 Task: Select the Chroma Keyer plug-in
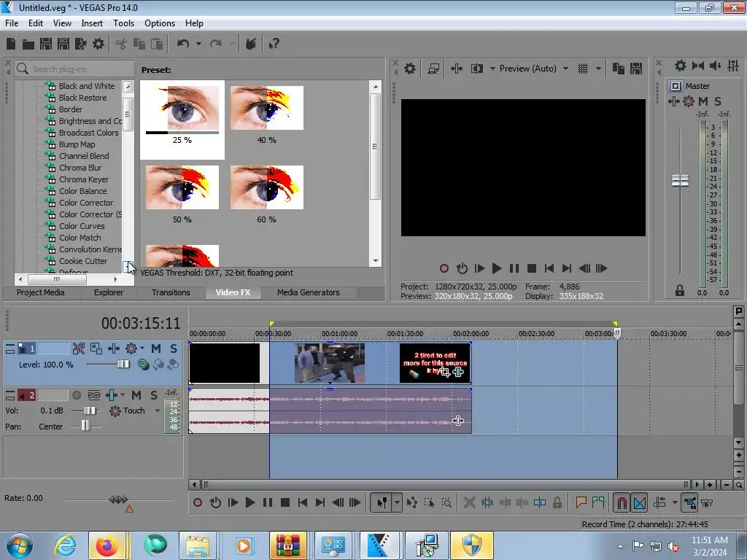[x=84, y=179]
